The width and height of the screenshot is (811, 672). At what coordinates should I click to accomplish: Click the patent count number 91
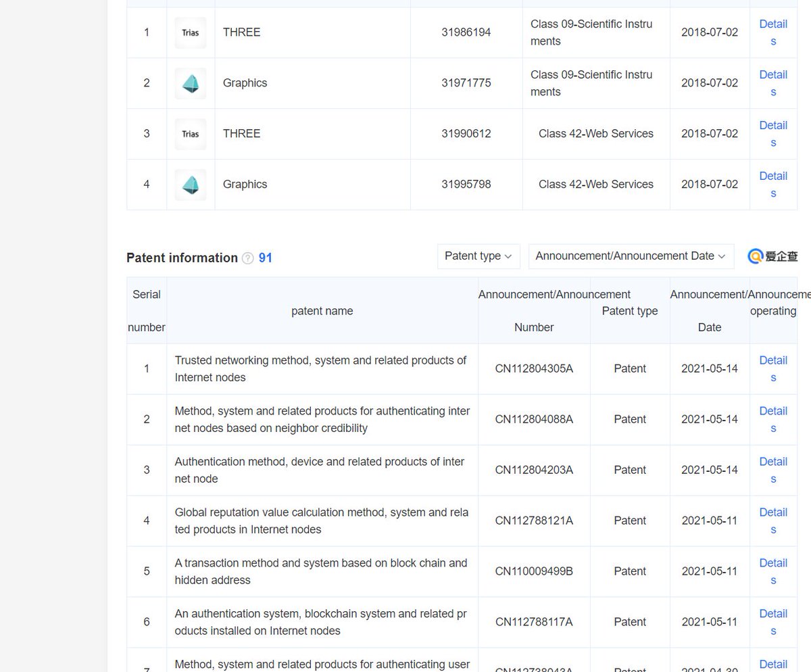(x=266, y=258)
